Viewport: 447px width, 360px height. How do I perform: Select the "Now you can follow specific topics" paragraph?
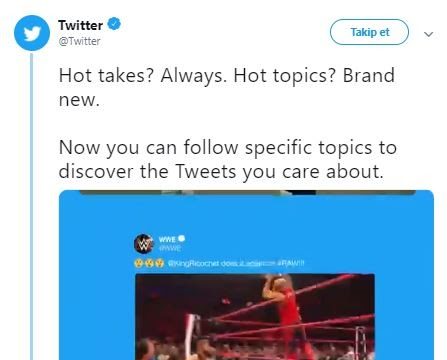[228, 159]
